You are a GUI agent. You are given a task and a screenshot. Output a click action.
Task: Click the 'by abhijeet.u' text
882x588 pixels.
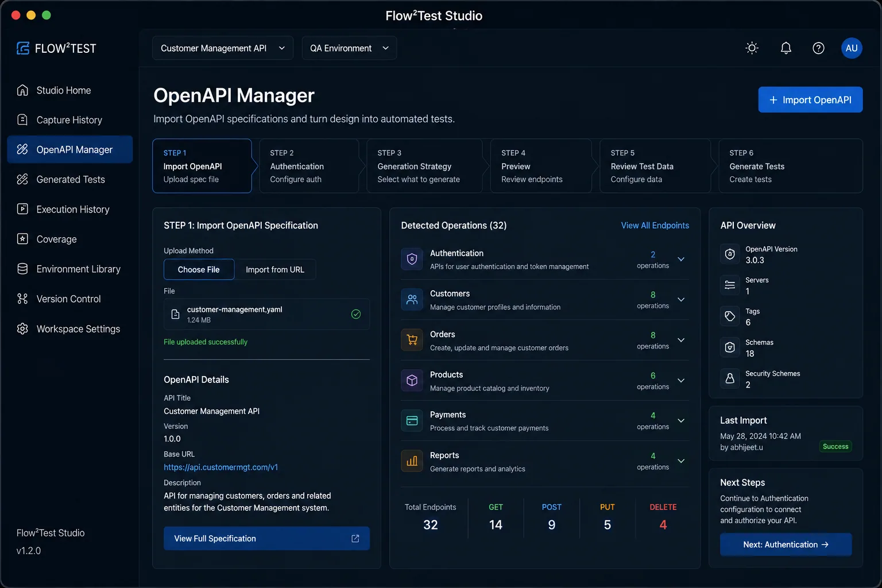(741, 447)
